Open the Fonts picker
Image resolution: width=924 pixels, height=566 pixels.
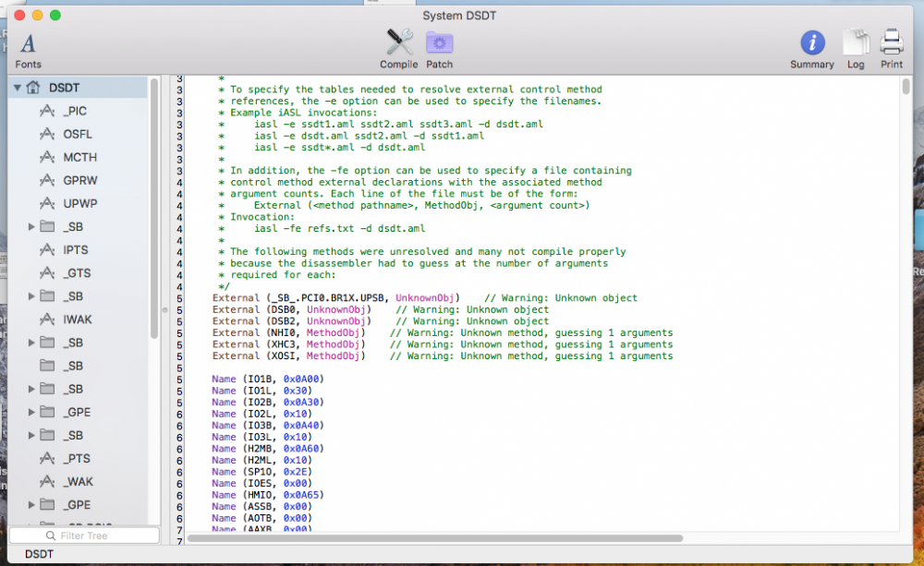tap(28, 51)
